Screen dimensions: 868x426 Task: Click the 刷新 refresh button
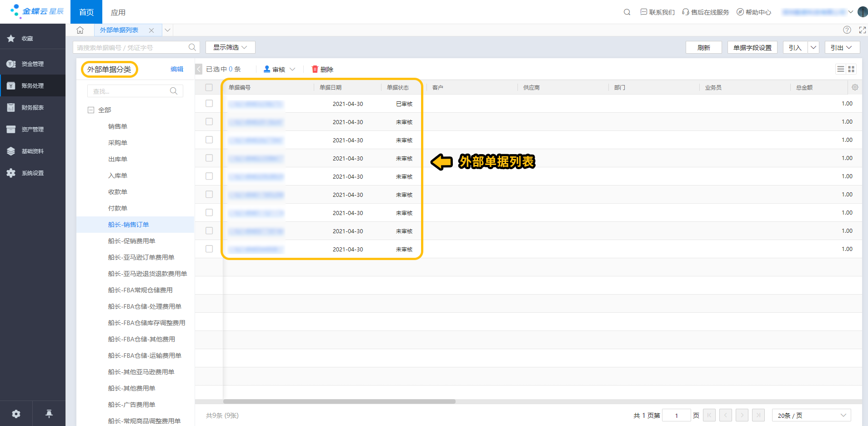pyautogui.click(x=703, y=47)
